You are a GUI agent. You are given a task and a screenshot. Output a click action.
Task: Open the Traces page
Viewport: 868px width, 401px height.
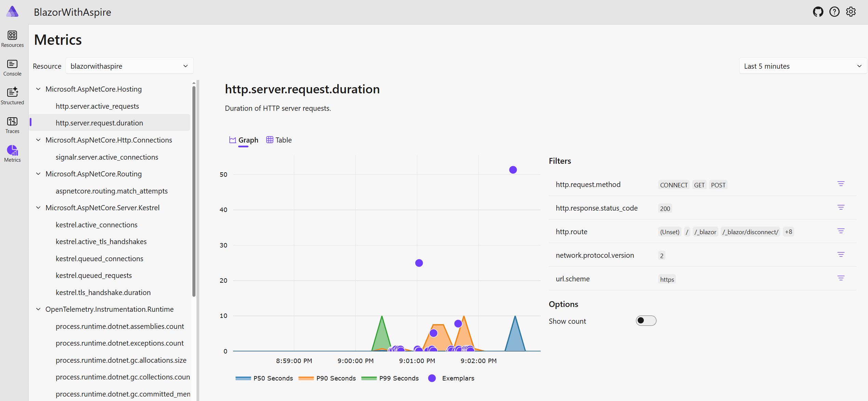(12, 125)
